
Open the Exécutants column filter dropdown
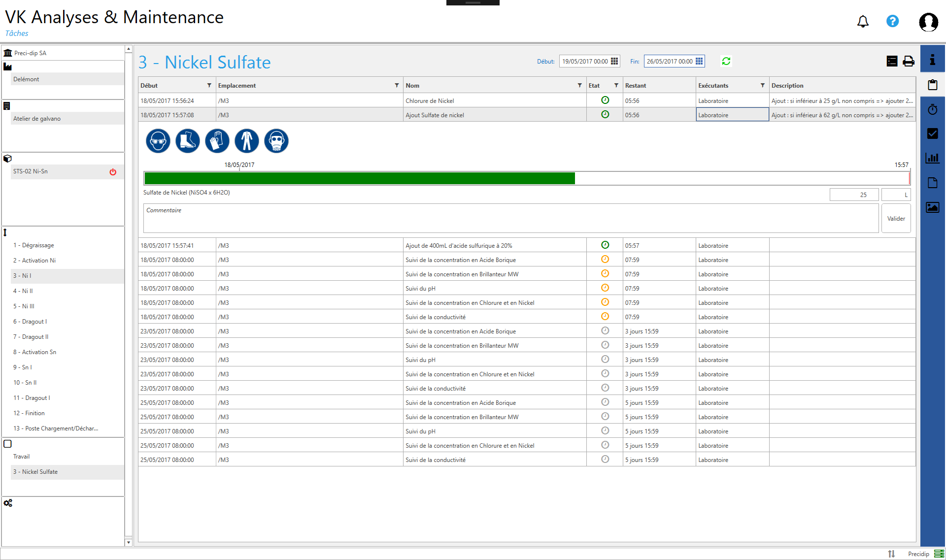click(762, 85)
